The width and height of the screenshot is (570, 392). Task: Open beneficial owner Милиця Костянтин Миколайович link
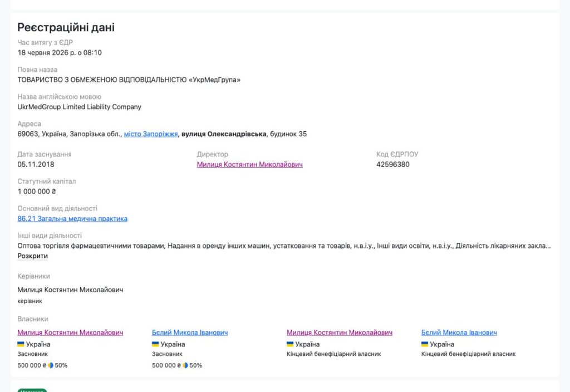pos(340,333)
